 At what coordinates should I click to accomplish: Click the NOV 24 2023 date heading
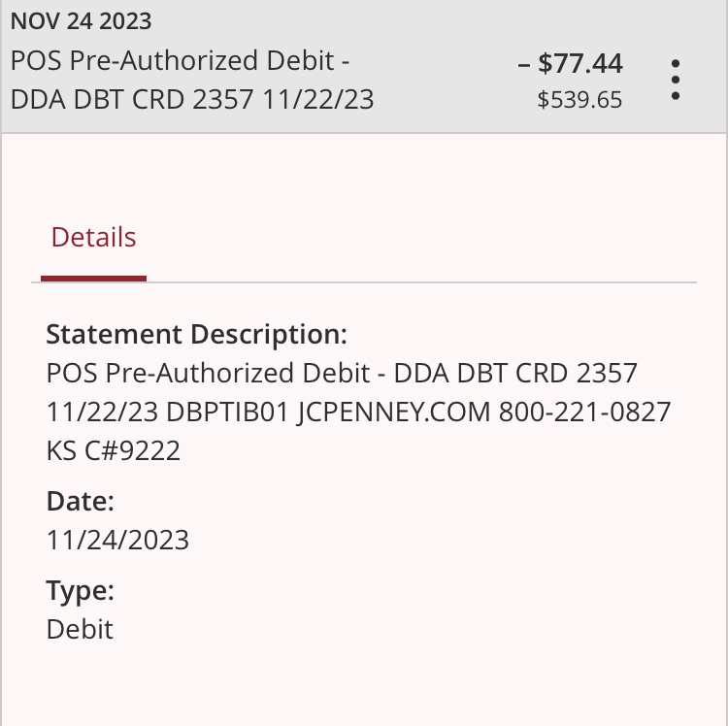pyautogui.click(x=81, y=21)
